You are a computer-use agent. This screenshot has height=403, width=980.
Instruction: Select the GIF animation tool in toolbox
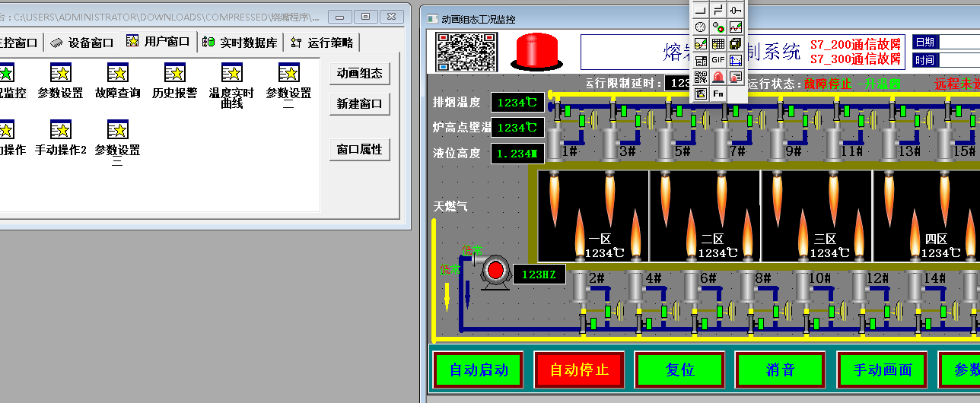(x=718, y=60)
